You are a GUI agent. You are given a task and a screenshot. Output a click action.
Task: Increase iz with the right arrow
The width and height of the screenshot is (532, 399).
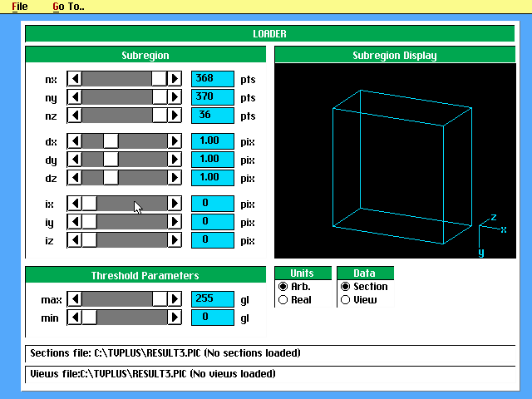175,240
